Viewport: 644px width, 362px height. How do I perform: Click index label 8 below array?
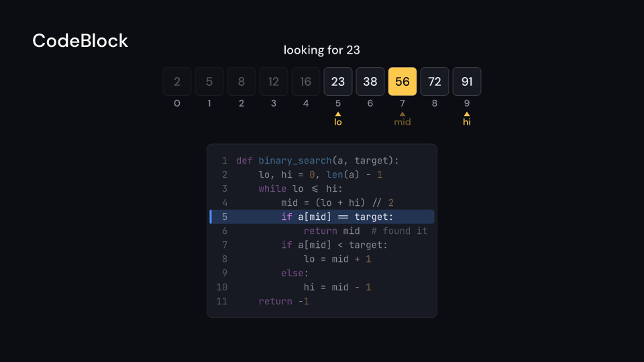(x=435, y=103)
